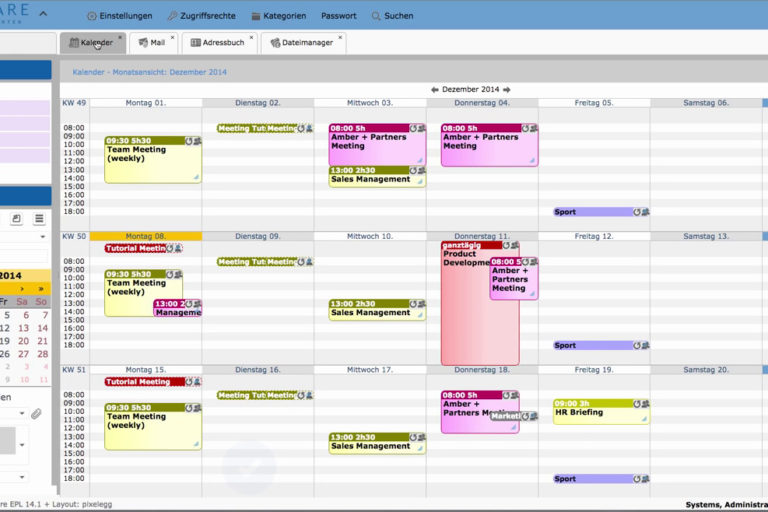Collapse the header using the chevron up
This screenshot has height=512, width=768.
click(42, 14)
